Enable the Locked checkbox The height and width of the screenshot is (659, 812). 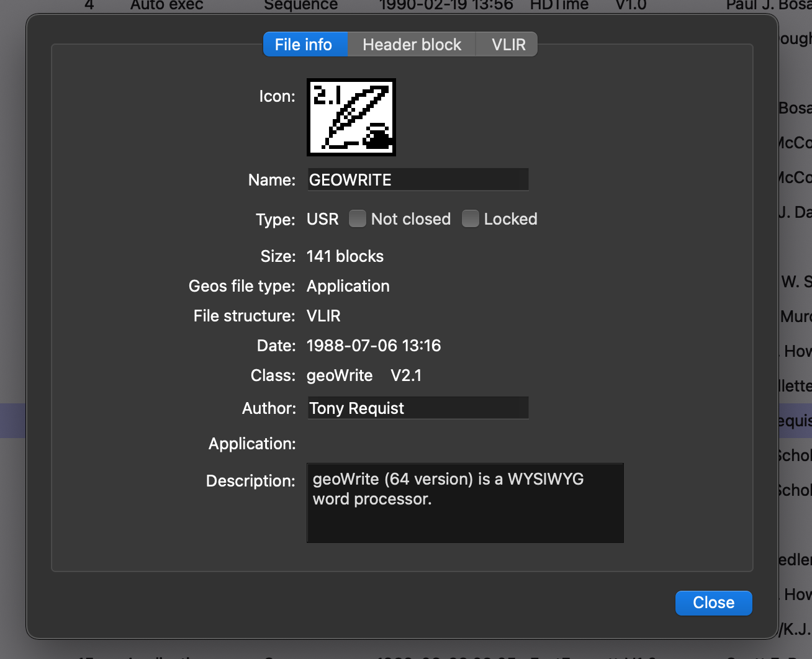pos(471,218)
